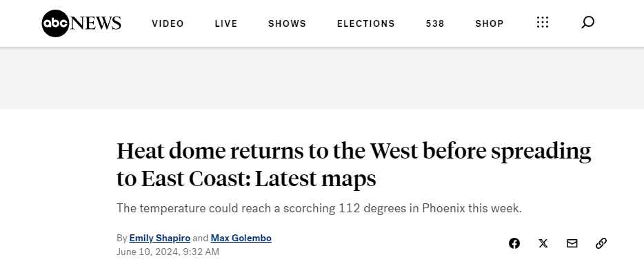This screenshot has width=644, height=264.
Task: Click the NEWS wordmark in header
Action: (96, 23)
